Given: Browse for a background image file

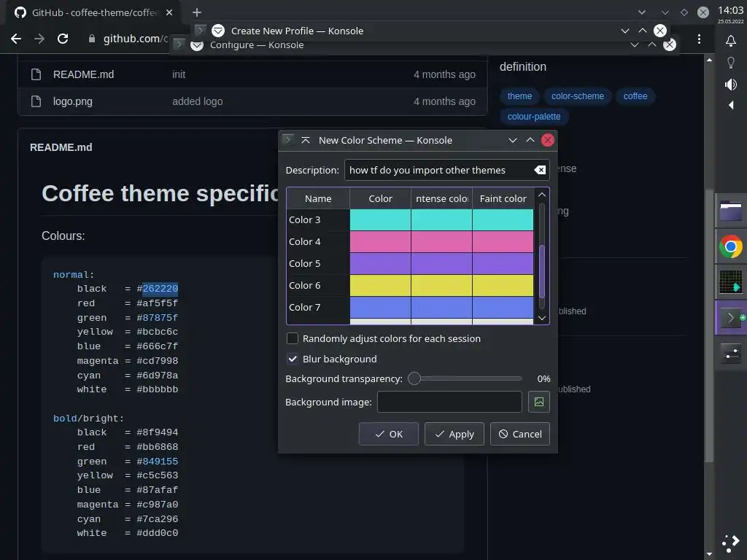Looking at the screenshot, I should [539, 402].
